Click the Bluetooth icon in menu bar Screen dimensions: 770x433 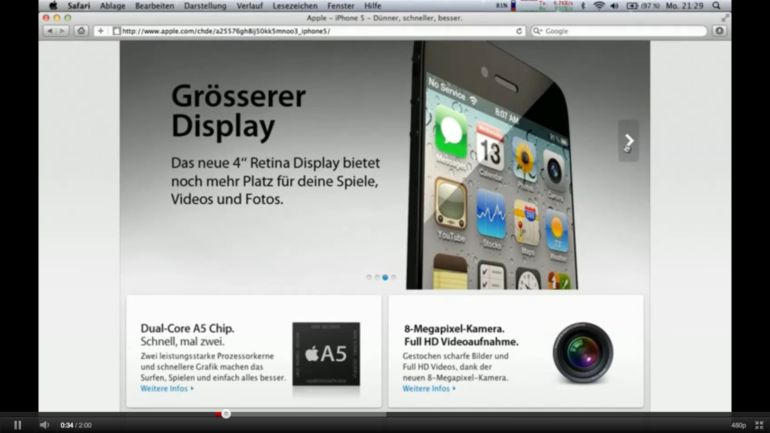click(x=583, y=6)
